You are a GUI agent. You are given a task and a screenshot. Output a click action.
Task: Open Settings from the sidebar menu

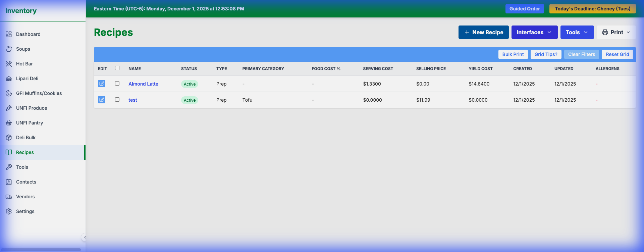coord(43,211)
